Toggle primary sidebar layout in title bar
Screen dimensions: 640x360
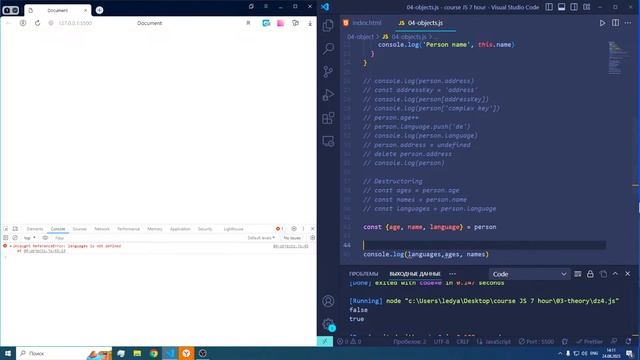click(x=549, y=7)
